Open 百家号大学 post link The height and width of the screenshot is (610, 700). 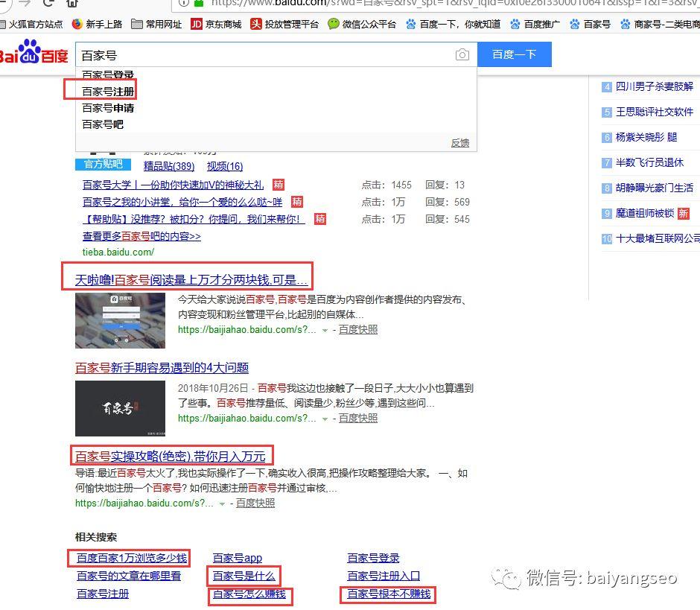(174, 185)
